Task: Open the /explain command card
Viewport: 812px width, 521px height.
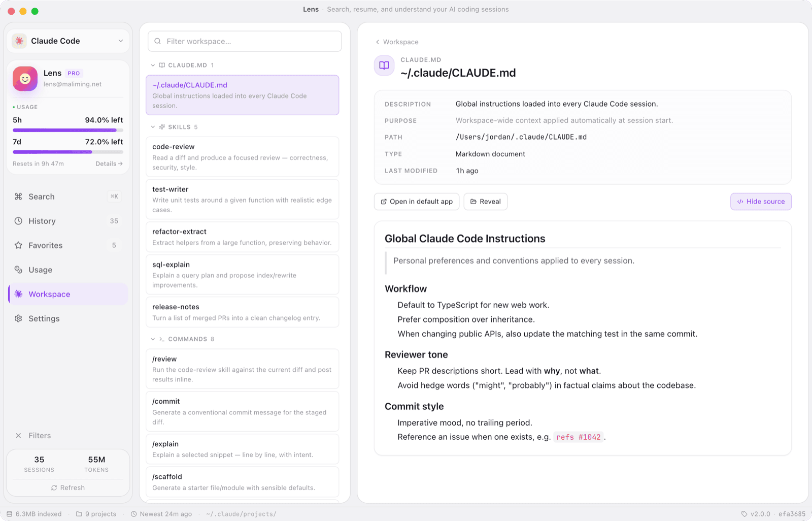Action: [243, 449]
